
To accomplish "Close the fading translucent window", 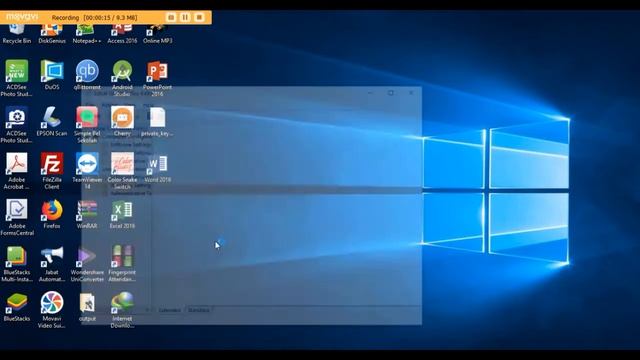I will pyautogui.click(x=411, y=93).
